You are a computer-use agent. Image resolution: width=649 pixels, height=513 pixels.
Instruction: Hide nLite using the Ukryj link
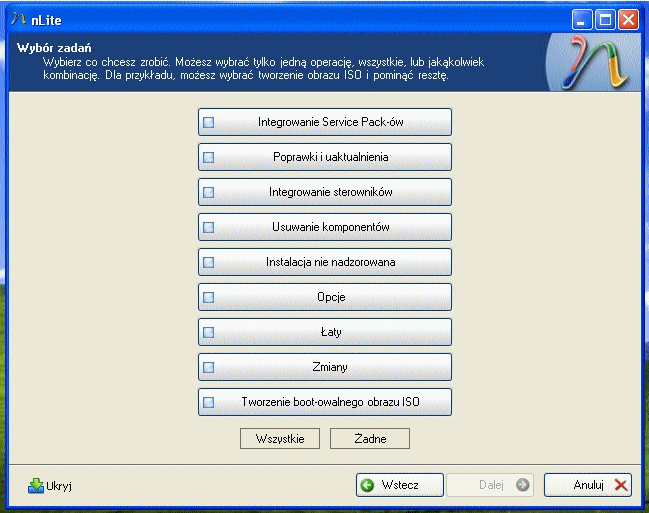tap(59, 486)
